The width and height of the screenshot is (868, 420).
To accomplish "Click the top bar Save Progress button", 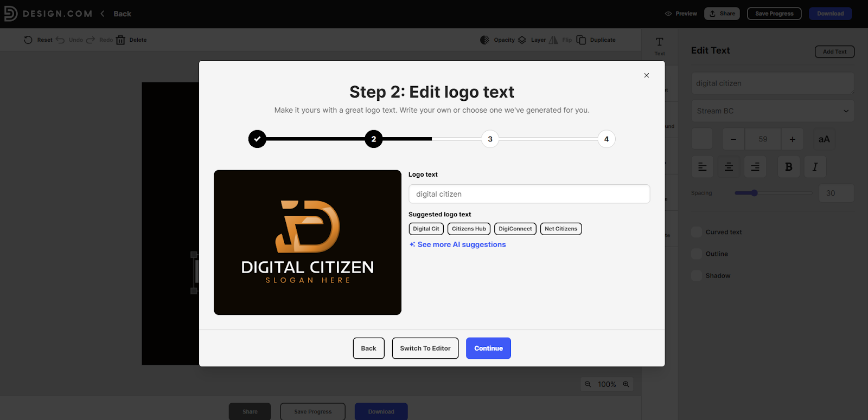I will 774,14.
